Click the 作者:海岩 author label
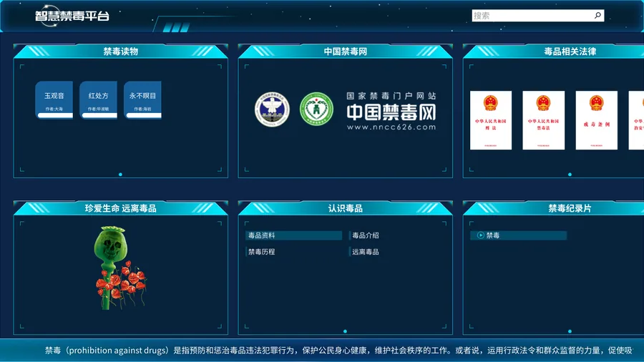This screenshot has width=644, height=362. click(x=142, y=109)
